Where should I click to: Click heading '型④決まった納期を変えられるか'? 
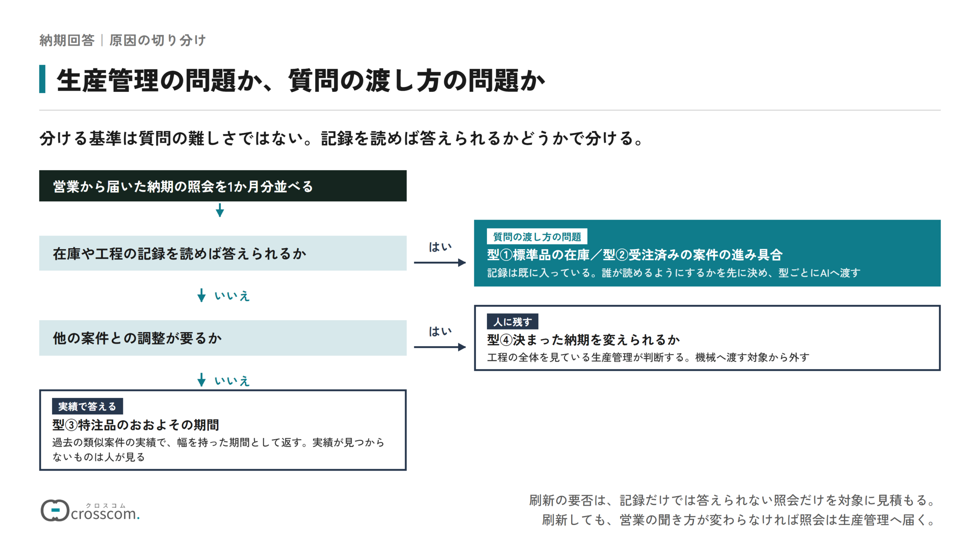583,340
